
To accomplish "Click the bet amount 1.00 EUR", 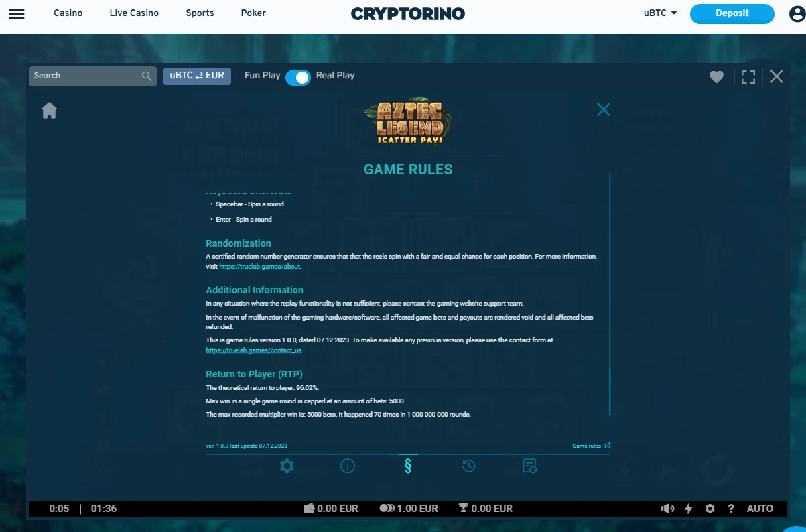I will [x=409, y=509].
